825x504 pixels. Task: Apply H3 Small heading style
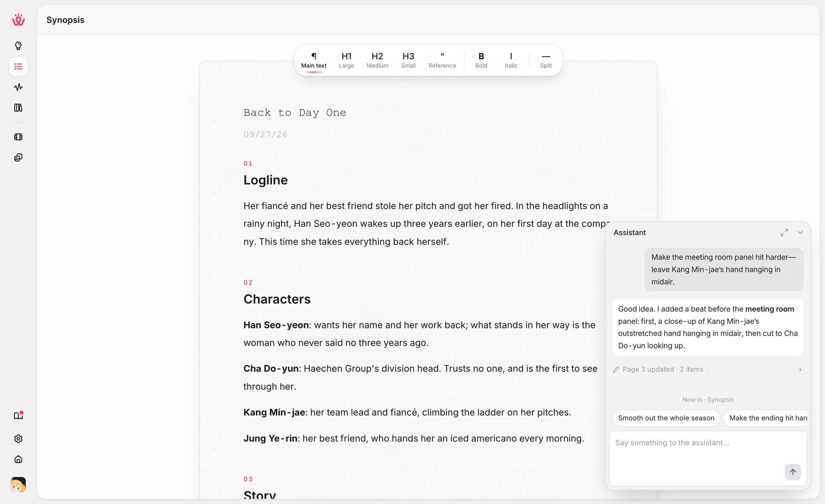[408, 60]
